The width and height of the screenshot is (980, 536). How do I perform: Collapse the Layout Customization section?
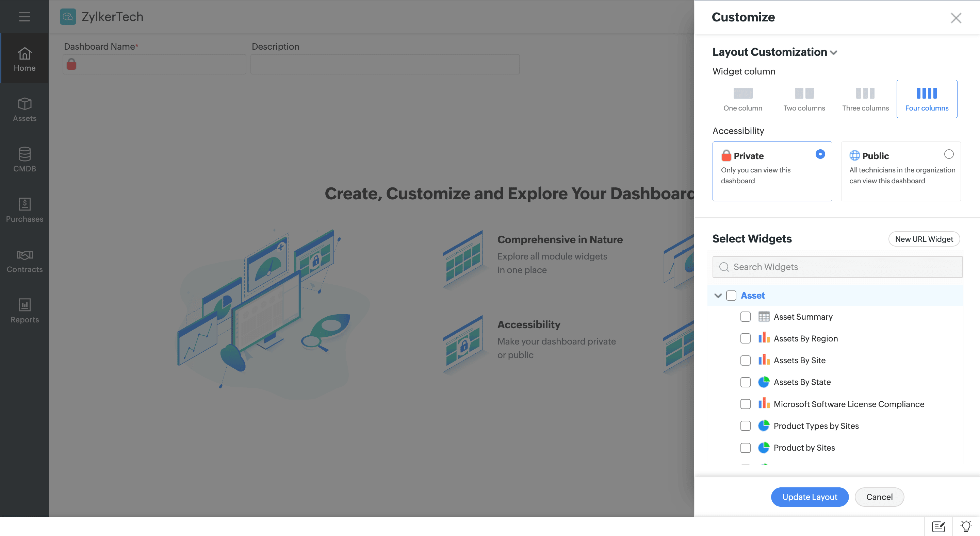point(833,52)
